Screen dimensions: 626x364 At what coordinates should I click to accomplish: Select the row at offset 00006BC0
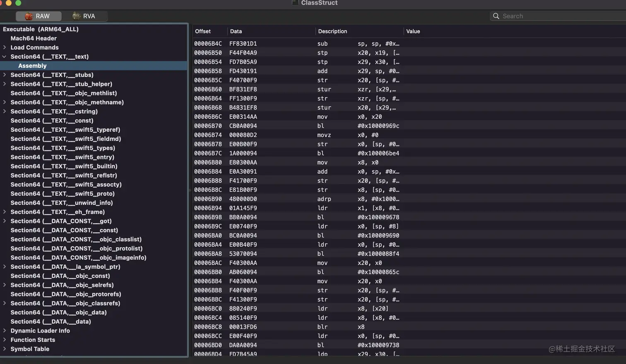409,309
